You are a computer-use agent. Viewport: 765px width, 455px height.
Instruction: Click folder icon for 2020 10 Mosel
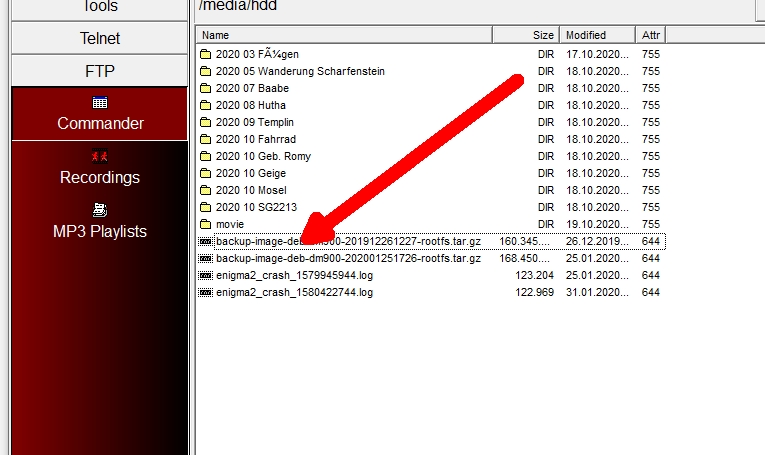(205, 190)
